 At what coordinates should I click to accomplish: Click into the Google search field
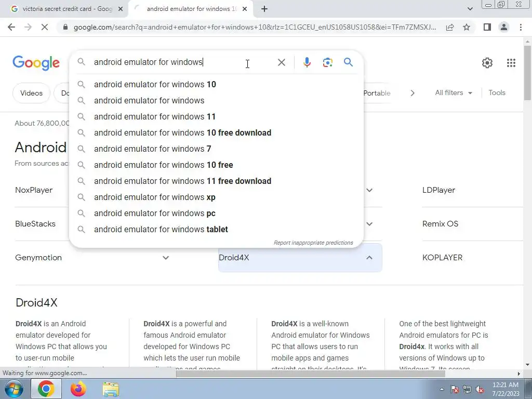183,62
